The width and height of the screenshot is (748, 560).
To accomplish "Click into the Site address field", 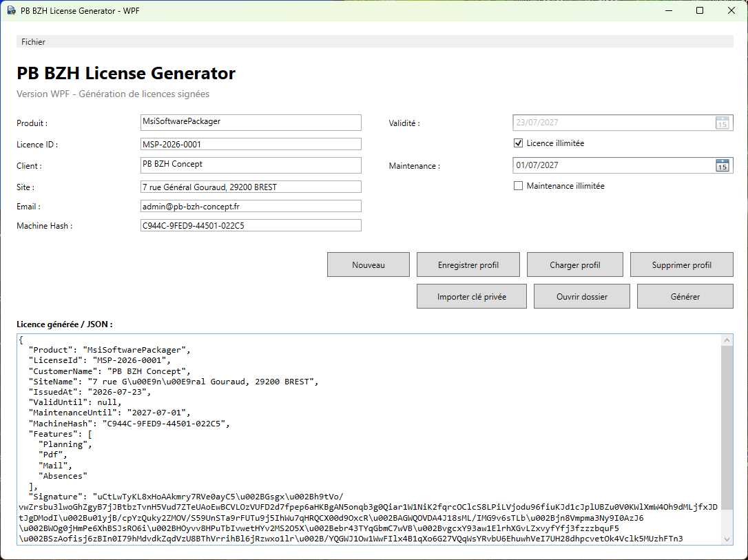I will tap(251, 187).
